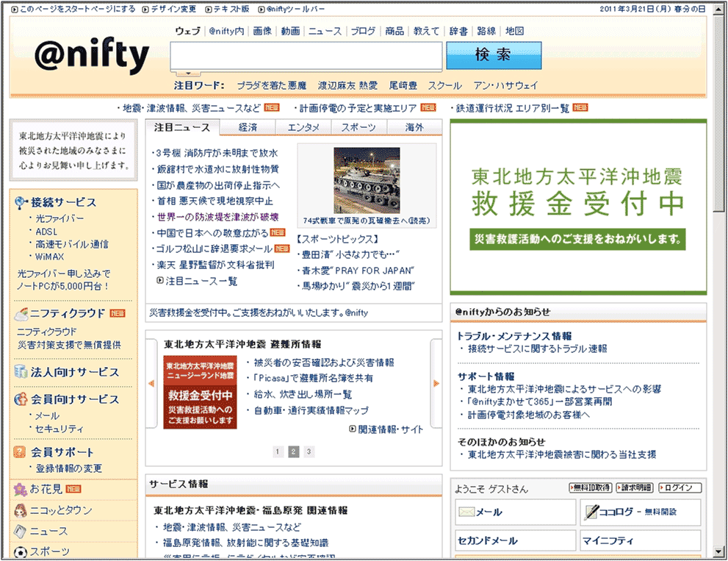Image resolution: width=728 pixels, height=561 pixels.
Task: Click inside the main search text field
Action: pos(306,56)
